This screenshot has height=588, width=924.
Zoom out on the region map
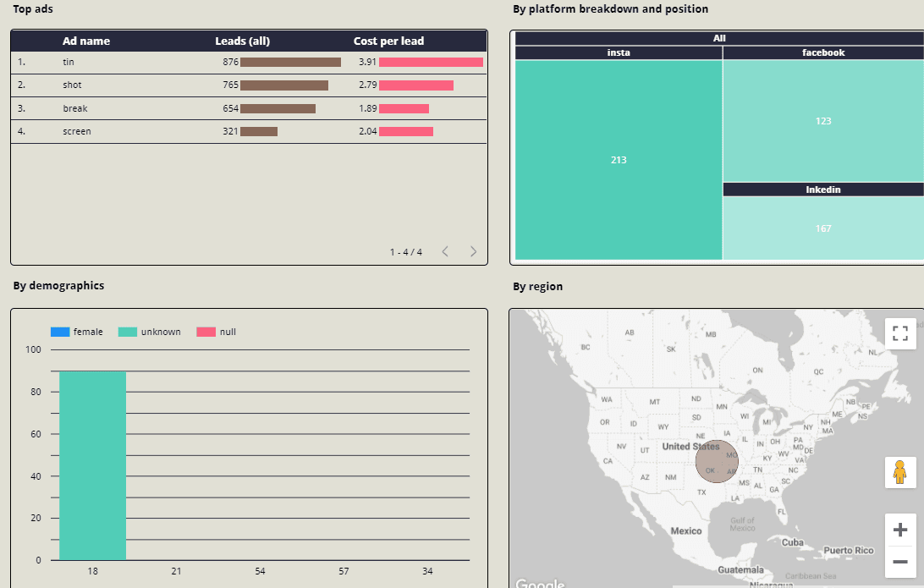click(899, 562)
